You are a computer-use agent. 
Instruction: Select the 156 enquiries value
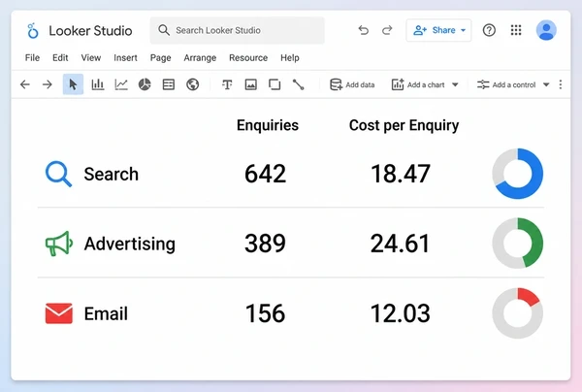pos(266,313)
